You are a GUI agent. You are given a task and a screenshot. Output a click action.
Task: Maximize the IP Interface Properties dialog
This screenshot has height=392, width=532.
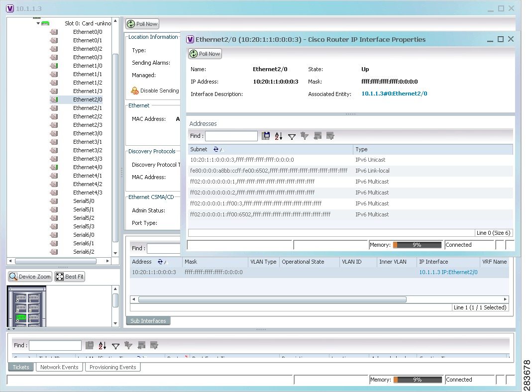coord(501,39)
